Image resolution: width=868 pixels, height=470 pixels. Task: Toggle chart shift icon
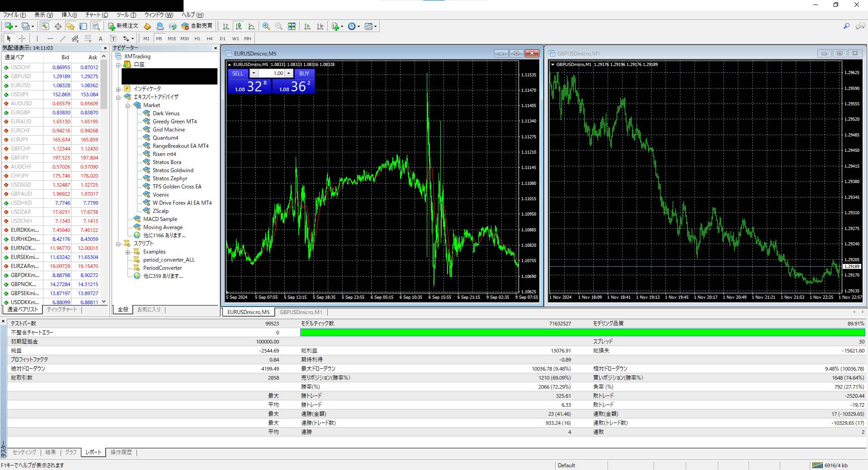tap(320, 26)
